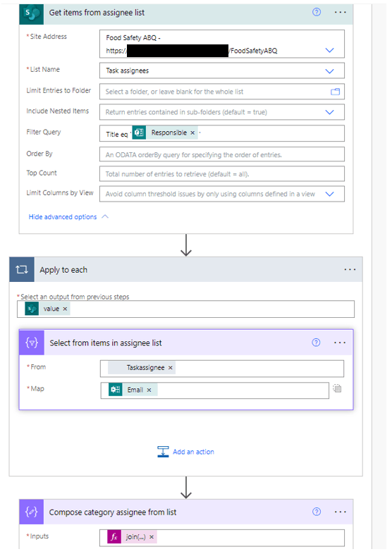Remove value token from Apply to each
Viewport: 392px width, 554px height.
pos(65,309)
